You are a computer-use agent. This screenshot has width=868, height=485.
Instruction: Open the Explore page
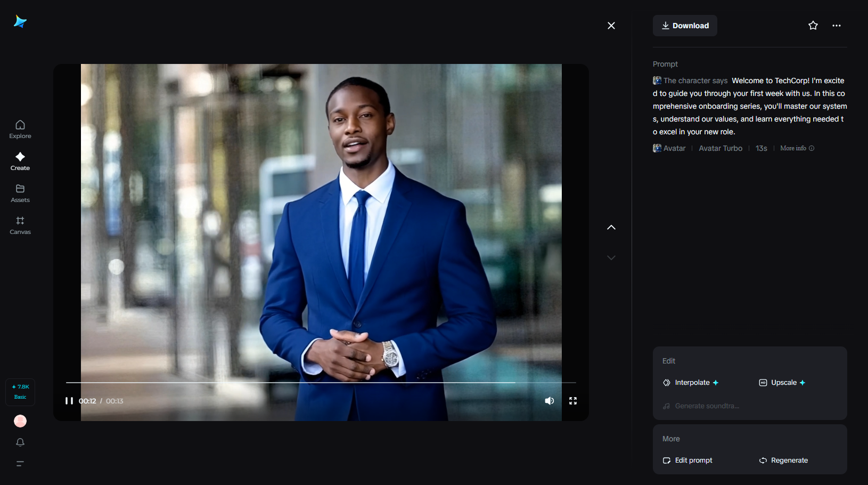[20, 130]
